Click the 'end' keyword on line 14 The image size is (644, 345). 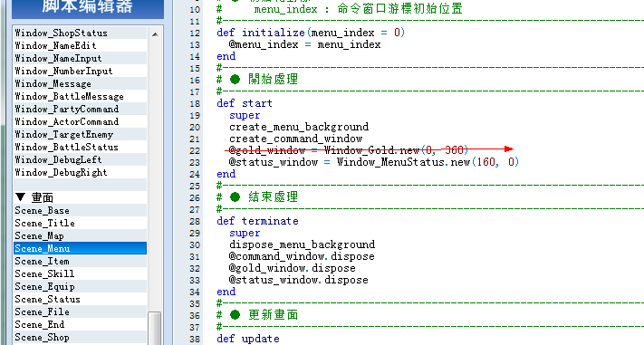click(x=226, y=56)
